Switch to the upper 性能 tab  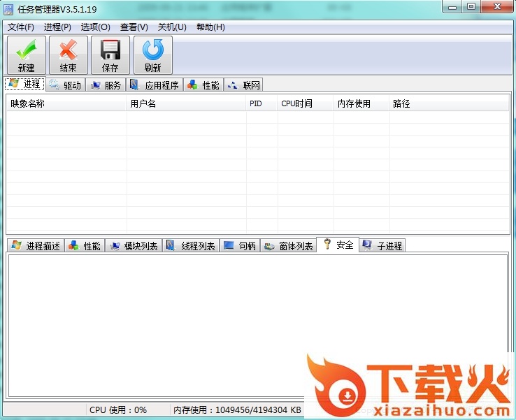(x=203, y=85)
